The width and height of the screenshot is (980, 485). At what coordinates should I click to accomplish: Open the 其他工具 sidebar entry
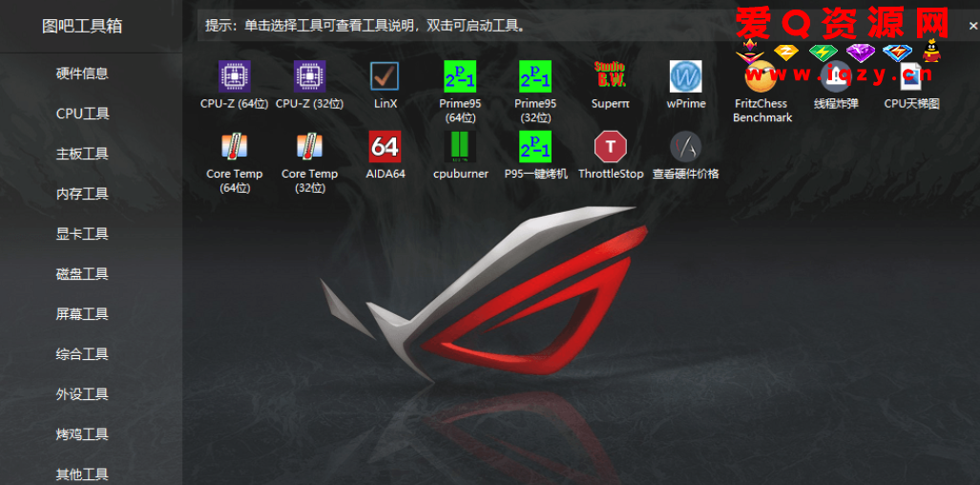point(82,474)
